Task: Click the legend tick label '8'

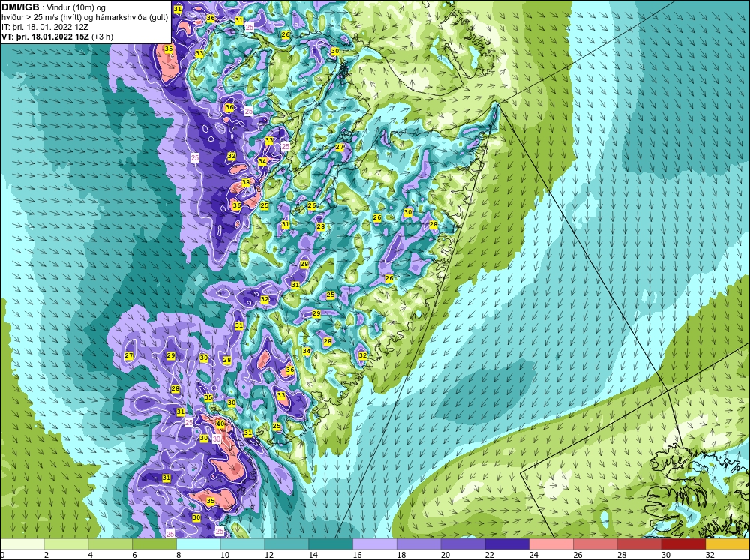Action: pos(179,555)
